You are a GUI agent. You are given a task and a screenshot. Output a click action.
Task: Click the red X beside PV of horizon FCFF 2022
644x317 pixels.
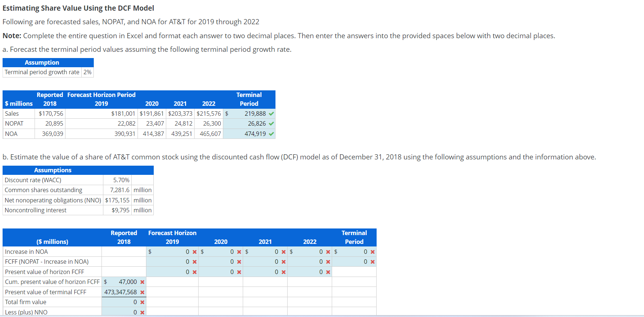pyautogui.click(x=328, y=272)
